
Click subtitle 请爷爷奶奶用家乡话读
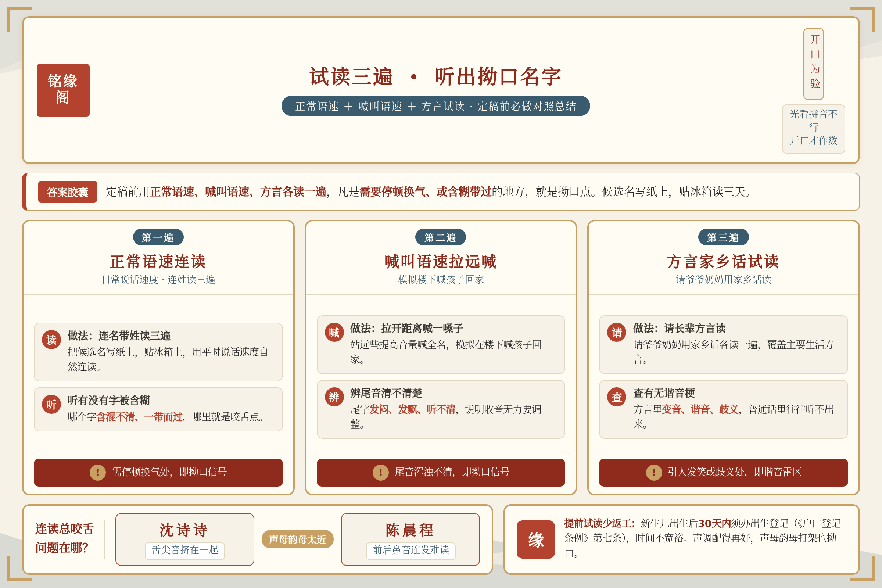click(x=723, y=279)
